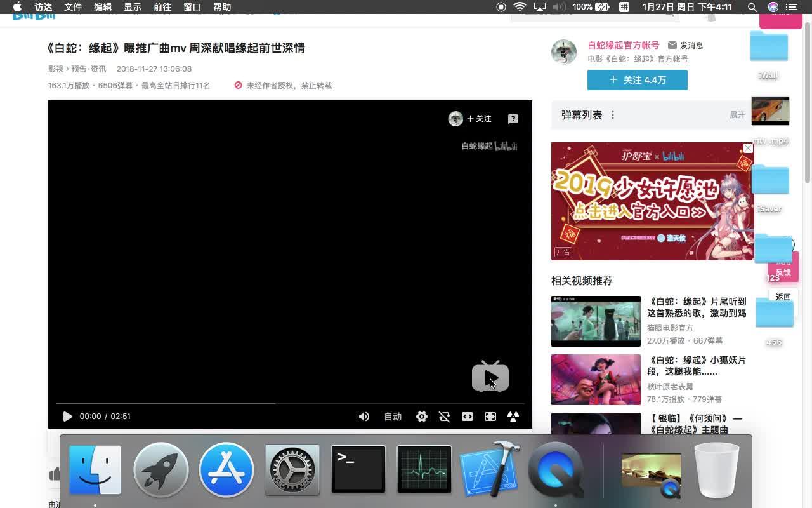Click the 影视 breadcrumb category

56,69
